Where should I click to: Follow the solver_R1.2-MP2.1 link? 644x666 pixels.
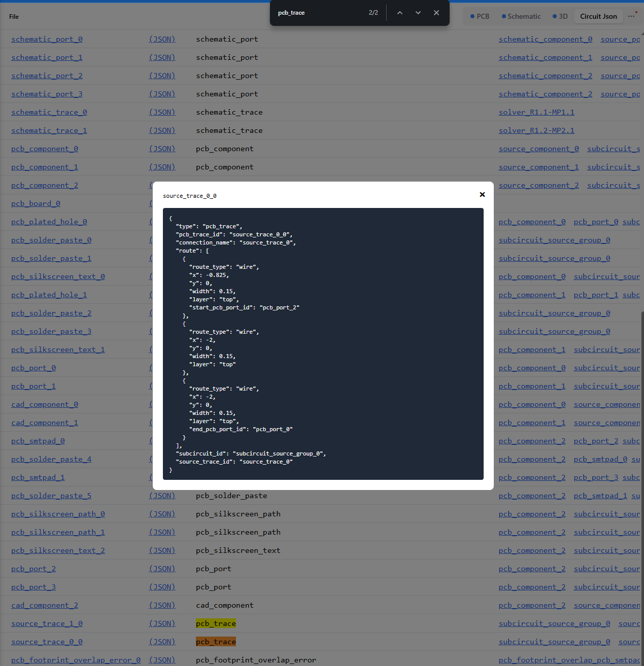(536, 130)
